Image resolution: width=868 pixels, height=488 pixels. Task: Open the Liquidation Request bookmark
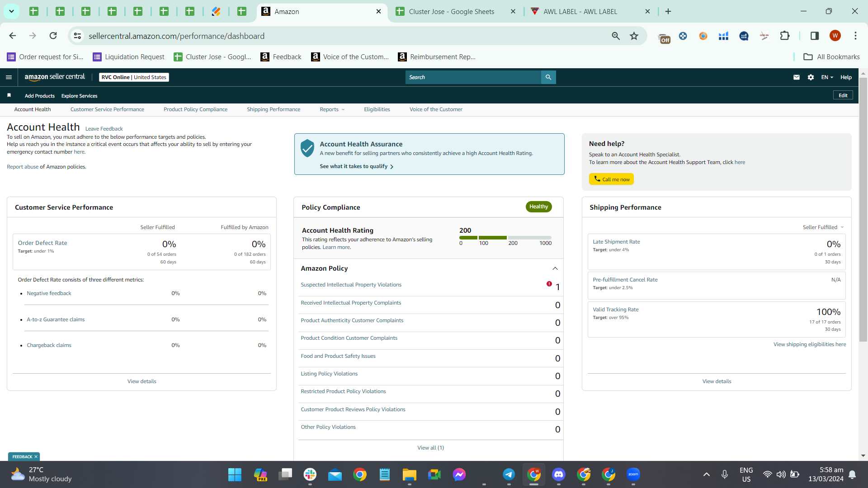point(128,57)
